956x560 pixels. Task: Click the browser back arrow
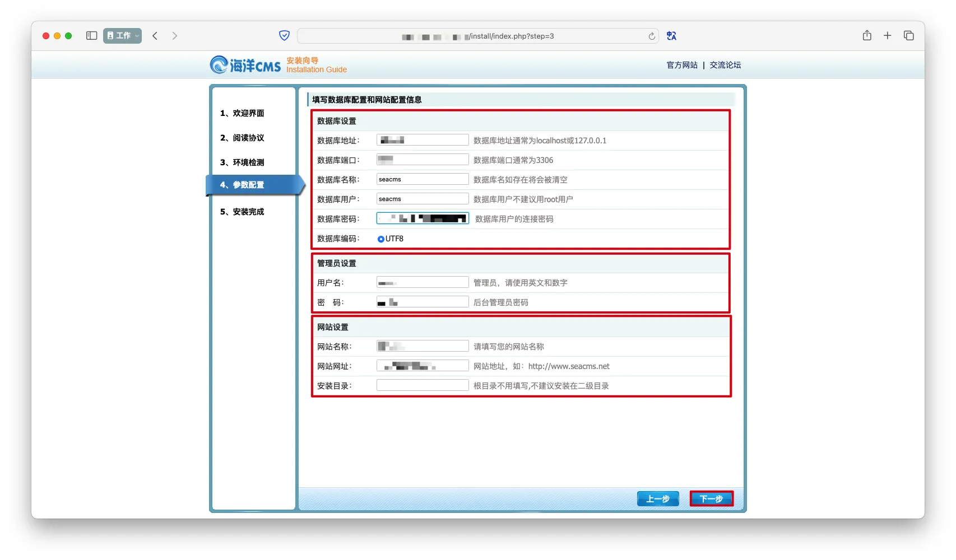coord(155,36)
